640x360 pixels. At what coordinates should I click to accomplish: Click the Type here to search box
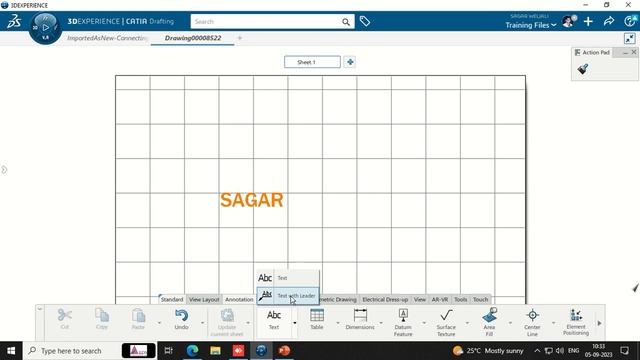pos(71,351)
